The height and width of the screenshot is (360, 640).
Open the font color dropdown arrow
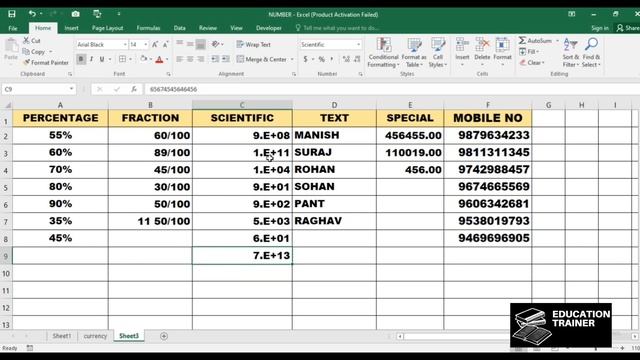tap(167, 60)
